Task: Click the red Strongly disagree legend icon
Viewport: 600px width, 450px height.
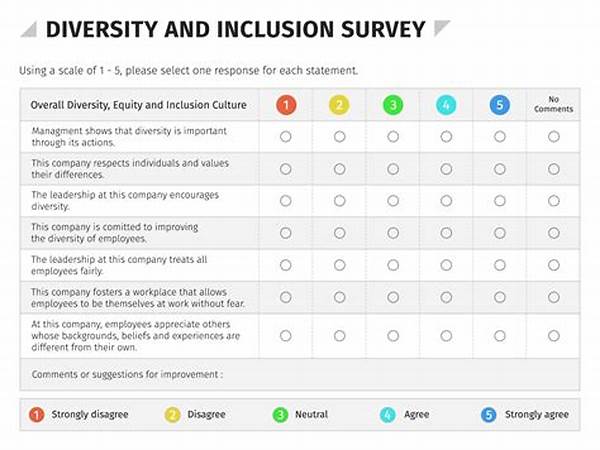Action: (x=36, y=414)
